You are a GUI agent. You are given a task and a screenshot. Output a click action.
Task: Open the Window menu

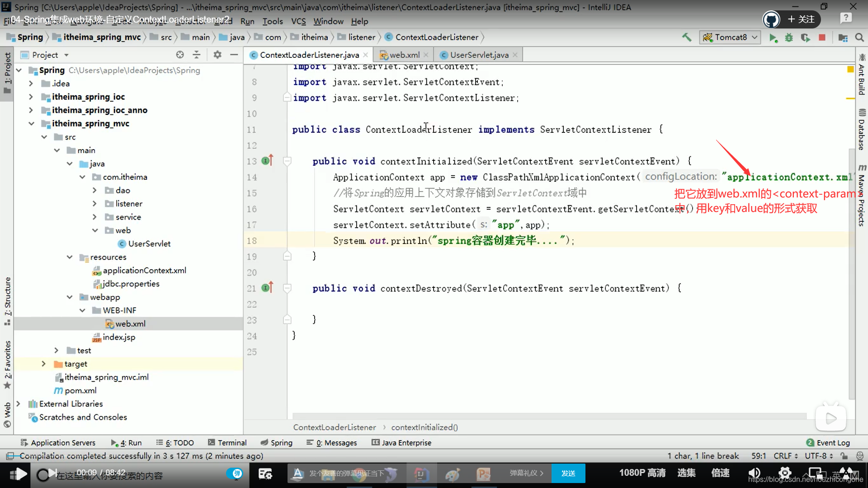point(328,21)
